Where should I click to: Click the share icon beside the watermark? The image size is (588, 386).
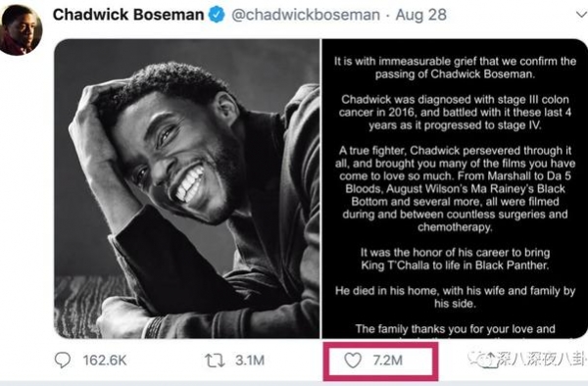491,360
